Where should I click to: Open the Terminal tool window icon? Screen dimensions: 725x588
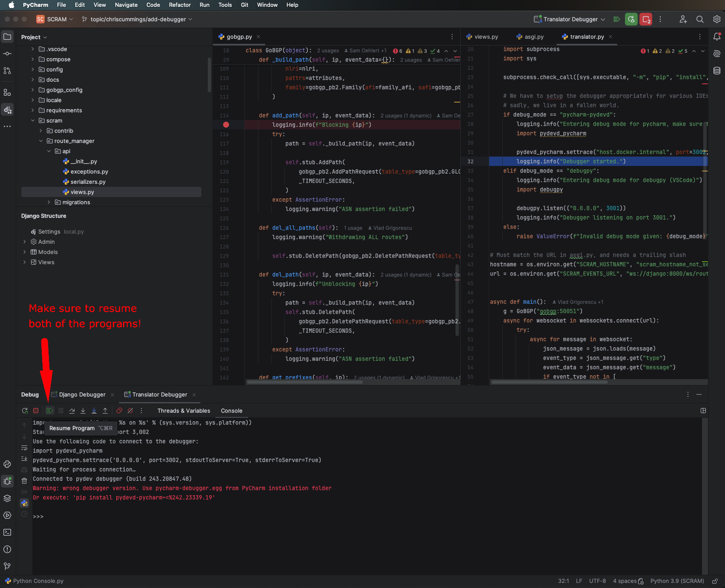coord(7,532)
